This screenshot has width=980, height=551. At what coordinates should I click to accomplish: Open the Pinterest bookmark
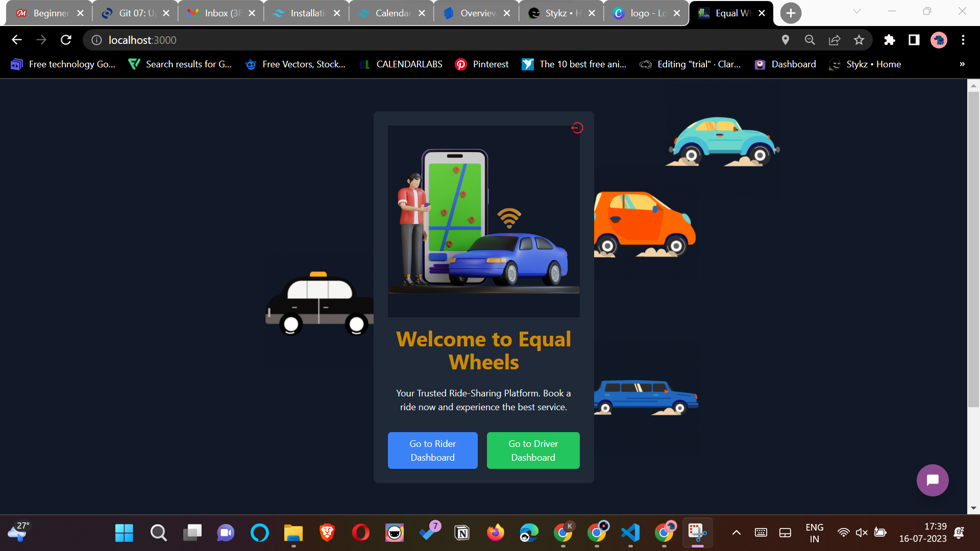482,64
